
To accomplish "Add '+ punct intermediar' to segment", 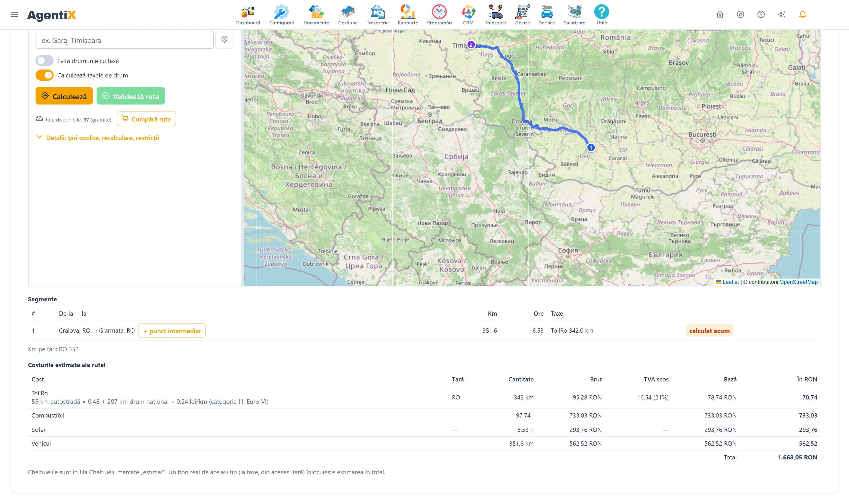I will pos(172,331).
